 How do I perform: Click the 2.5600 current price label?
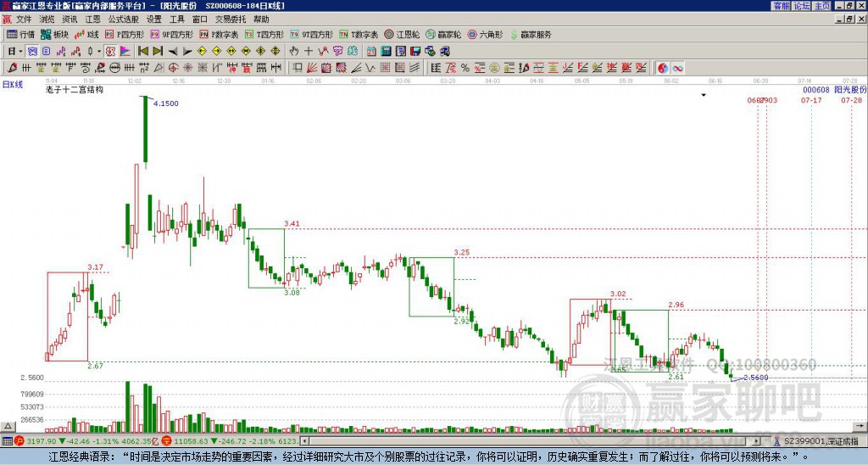click(755, 378)
